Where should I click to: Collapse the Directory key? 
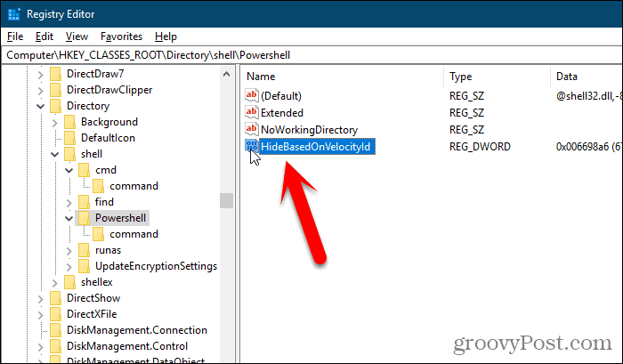41,106
